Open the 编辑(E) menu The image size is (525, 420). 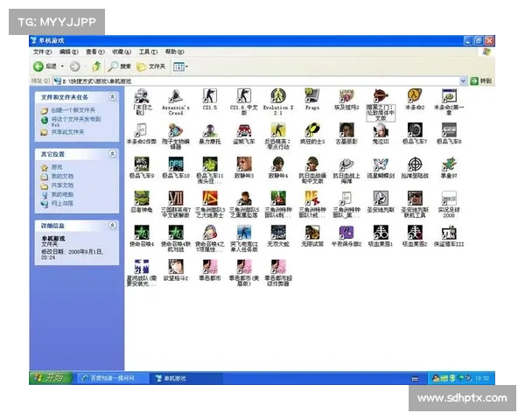tap(68, 52)
